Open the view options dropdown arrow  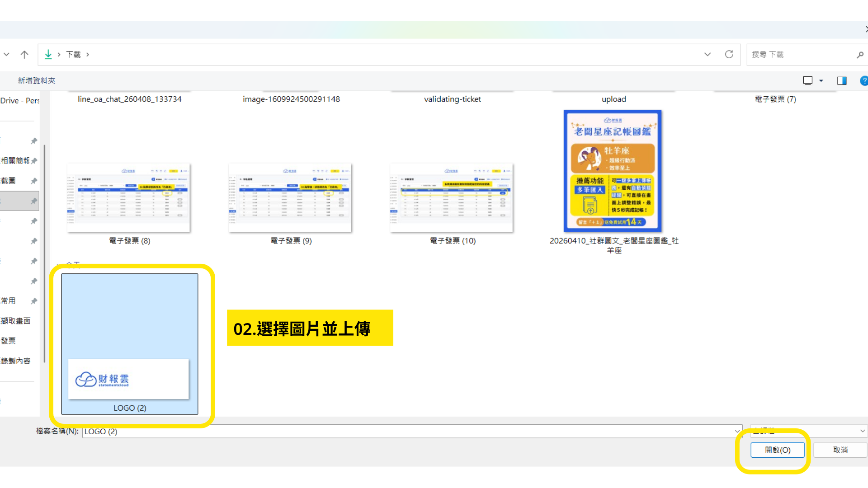(821, 81)
